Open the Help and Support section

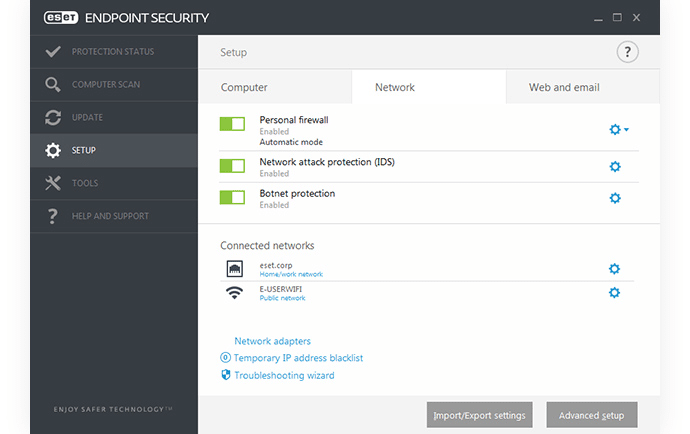click(114, 216)
